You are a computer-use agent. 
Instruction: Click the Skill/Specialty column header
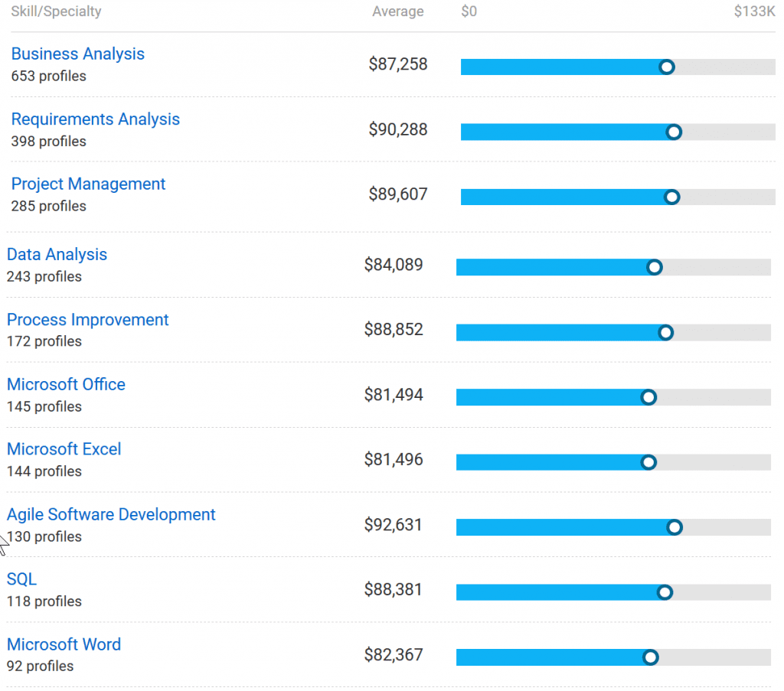click(56, 11)
